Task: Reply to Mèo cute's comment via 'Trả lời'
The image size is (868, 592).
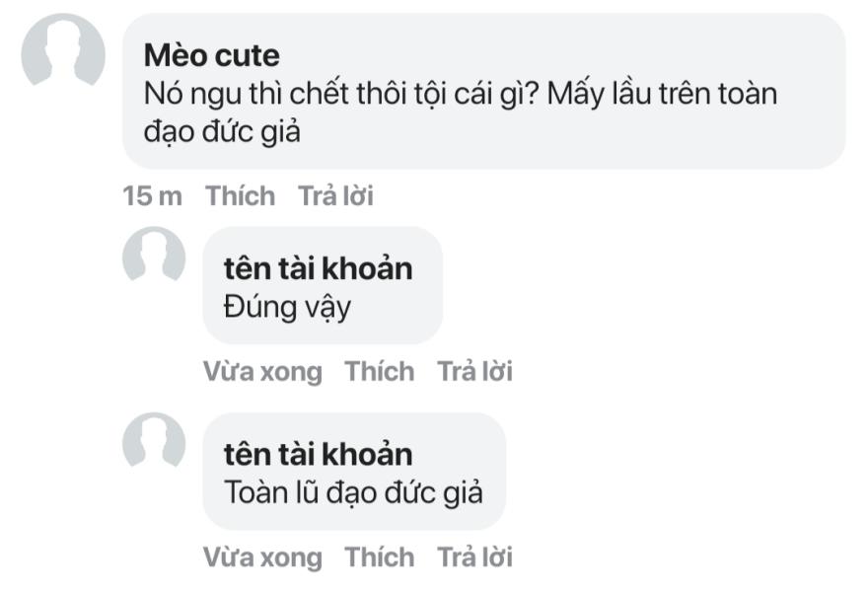Action: pos(336,195)
